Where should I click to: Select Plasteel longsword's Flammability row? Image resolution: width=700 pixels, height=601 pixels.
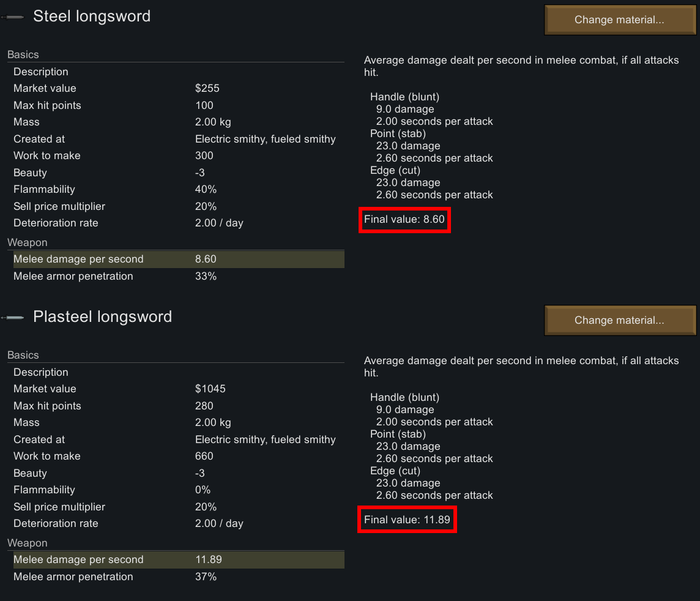pos(178,490)
